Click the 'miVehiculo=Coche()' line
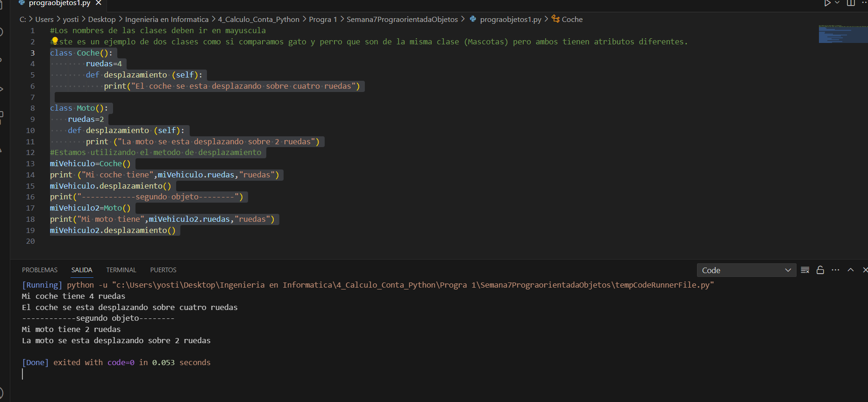Viewport: 868px width, 402px height. click(90, 163)
